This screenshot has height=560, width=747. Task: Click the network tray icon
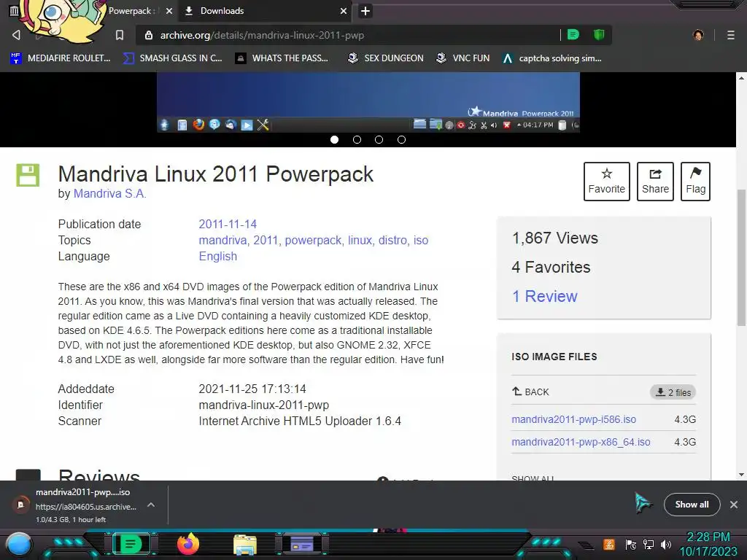coord(649,544)
